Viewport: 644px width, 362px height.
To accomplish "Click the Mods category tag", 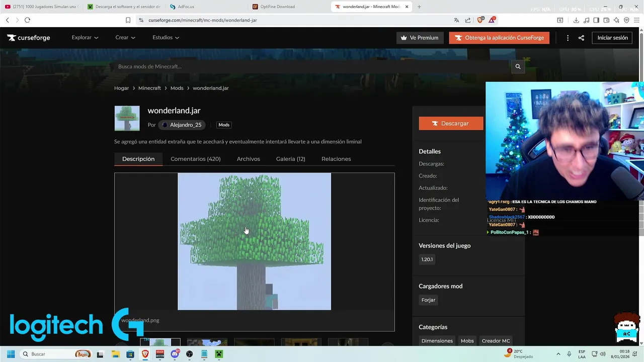I will (x=224, y=125).
